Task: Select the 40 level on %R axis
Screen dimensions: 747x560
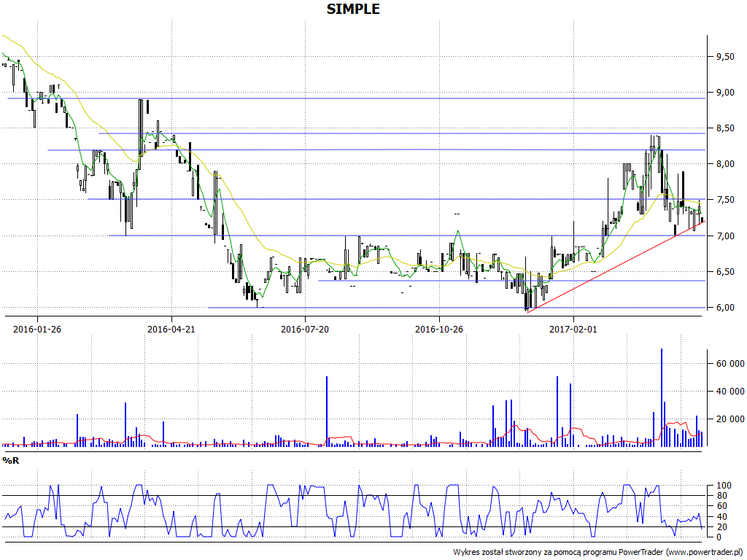Action: coord(721,517)
